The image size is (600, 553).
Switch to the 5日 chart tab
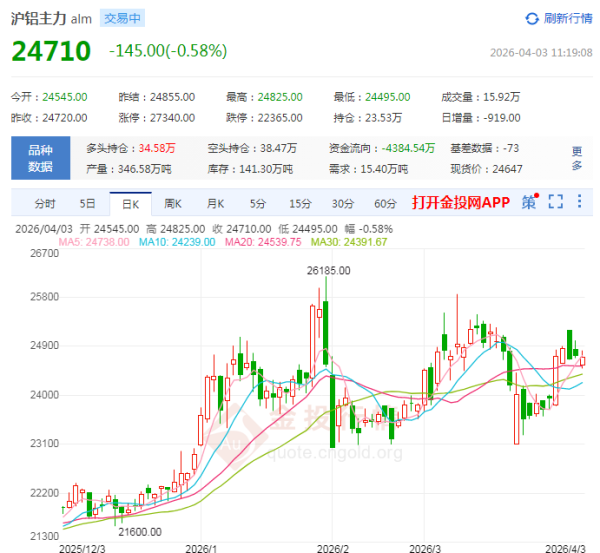click(x=87, y=204)
